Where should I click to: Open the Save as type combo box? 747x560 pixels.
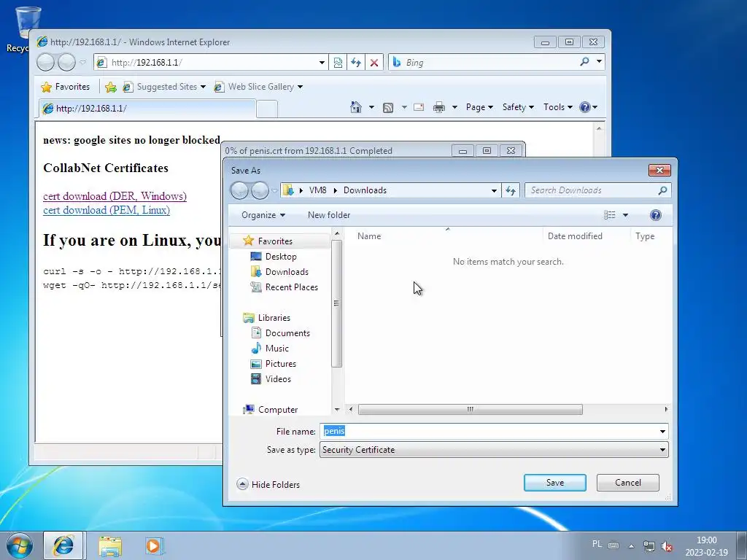tap(494, 450)
